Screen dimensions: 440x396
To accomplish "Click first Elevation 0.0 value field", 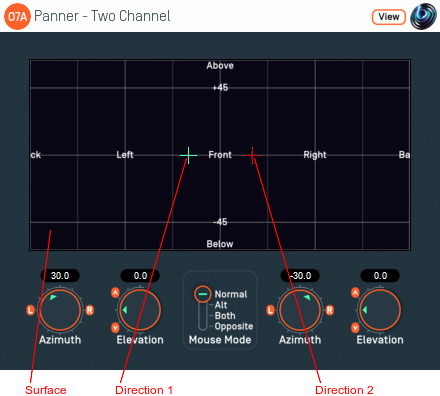I will [140, 276].
